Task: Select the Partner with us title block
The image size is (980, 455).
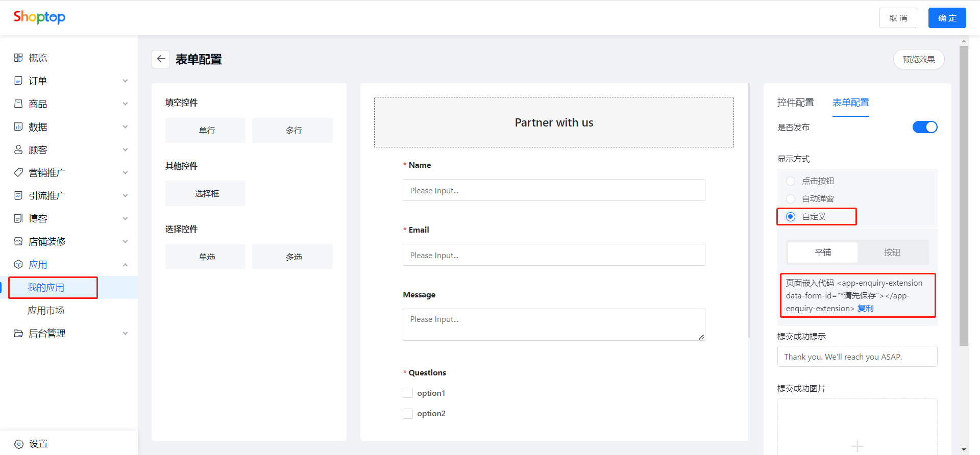Action: pyautogui.click(x=554, y=122)
